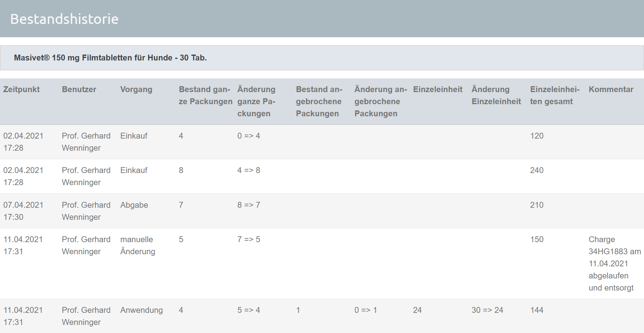644x333 pixels.
Task: Click the Einzeleinheit value 24
Action: coord(417,310)
